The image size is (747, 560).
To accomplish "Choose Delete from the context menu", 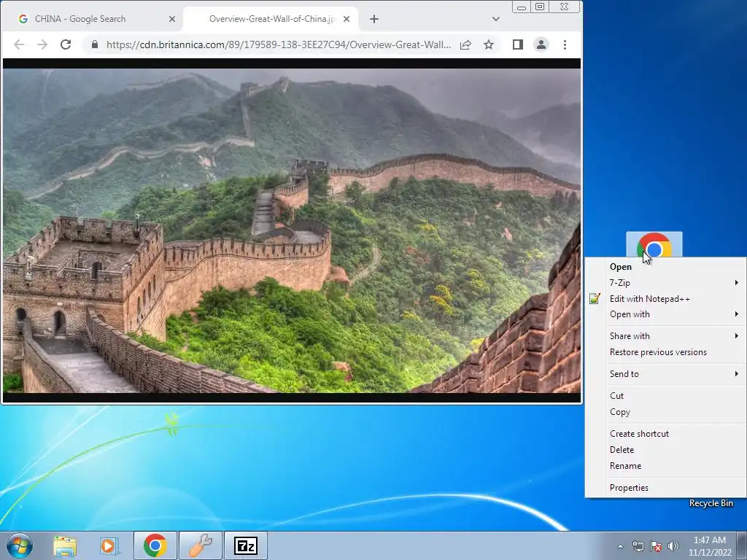I will (x=665, y=450).
